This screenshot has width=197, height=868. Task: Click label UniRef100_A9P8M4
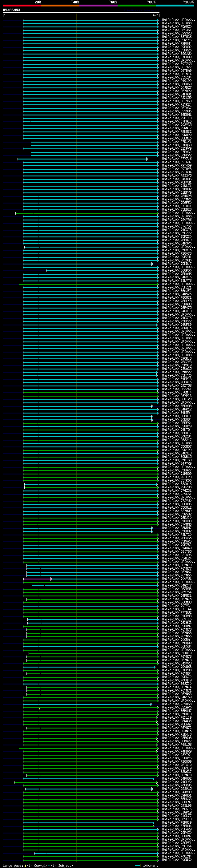click(x=177, y=43)
